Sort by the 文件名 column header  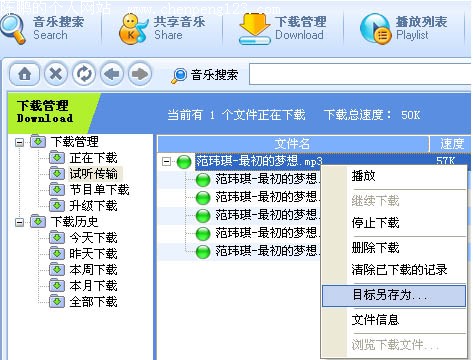[x=293, y=144]
